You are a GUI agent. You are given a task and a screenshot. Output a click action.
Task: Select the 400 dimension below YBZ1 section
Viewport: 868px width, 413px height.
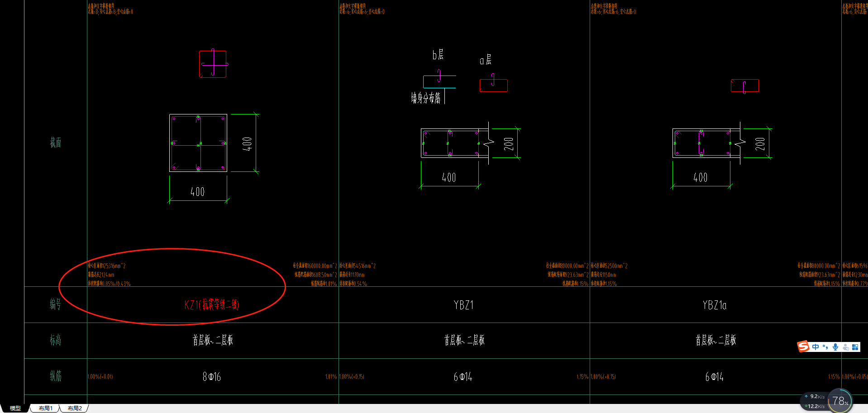[449, 177]
